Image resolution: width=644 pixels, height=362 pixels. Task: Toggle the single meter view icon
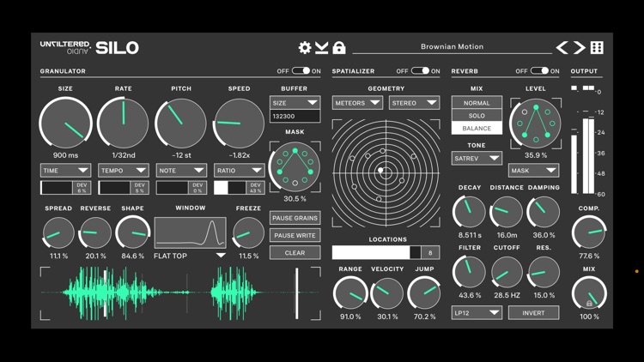[574, 87]
